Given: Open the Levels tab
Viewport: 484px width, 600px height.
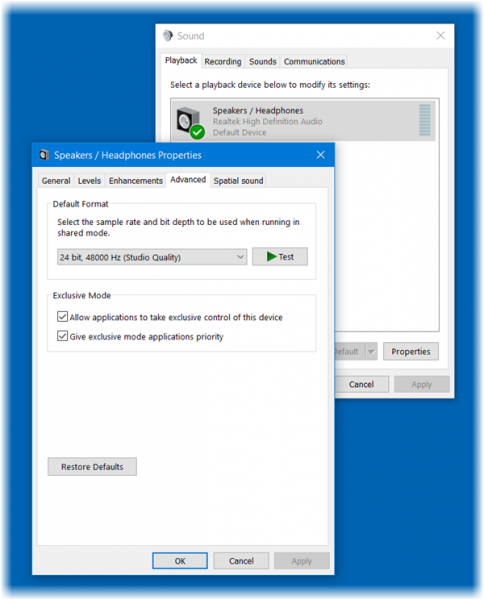Looking at the screenshot, I should [89, 181].
